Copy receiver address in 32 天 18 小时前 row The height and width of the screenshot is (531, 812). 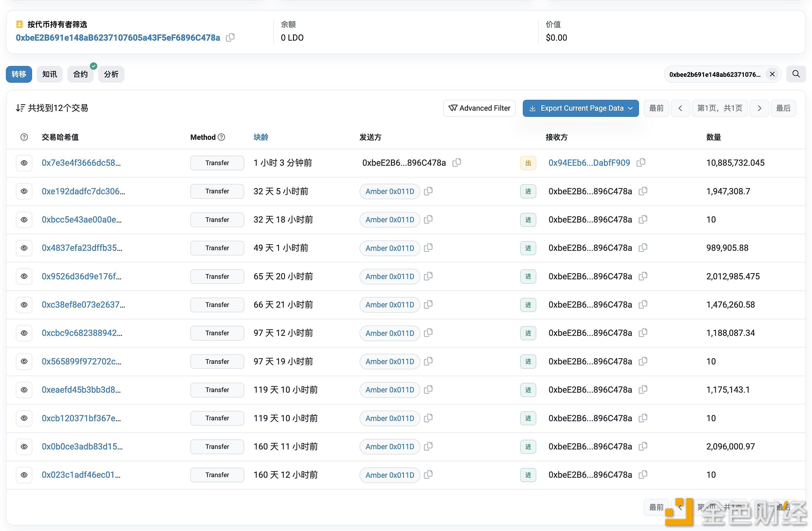tap(643, 219)
